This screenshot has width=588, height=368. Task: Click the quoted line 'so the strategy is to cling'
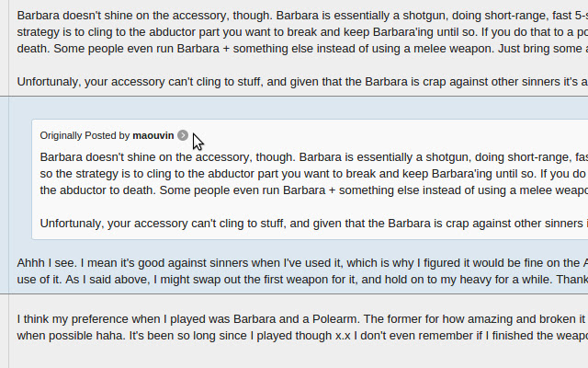[314, 174]
